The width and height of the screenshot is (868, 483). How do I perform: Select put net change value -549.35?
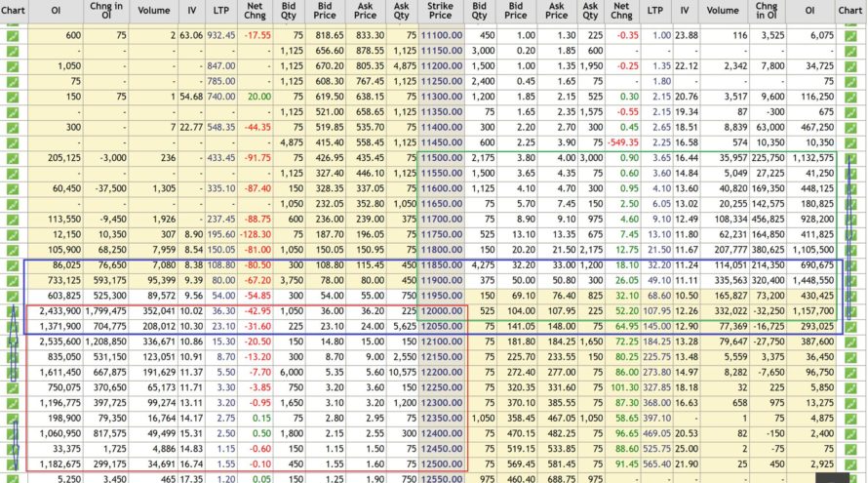pos(623,142)
